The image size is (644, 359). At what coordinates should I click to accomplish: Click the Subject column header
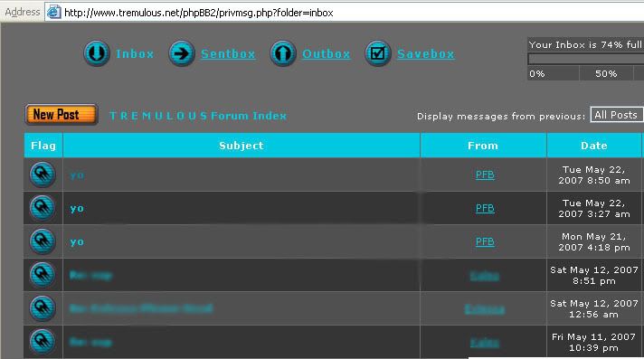click(x=241, y=146)
